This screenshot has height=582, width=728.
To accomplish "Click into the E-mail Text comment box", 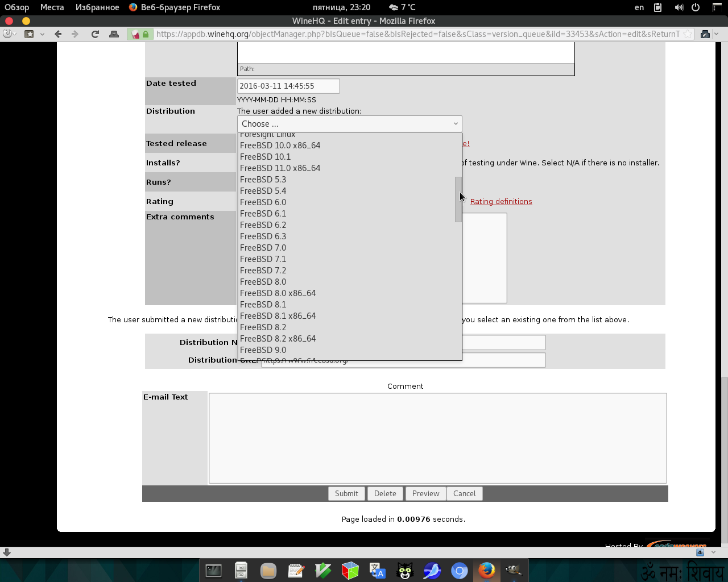I will (x=437, y=438).
